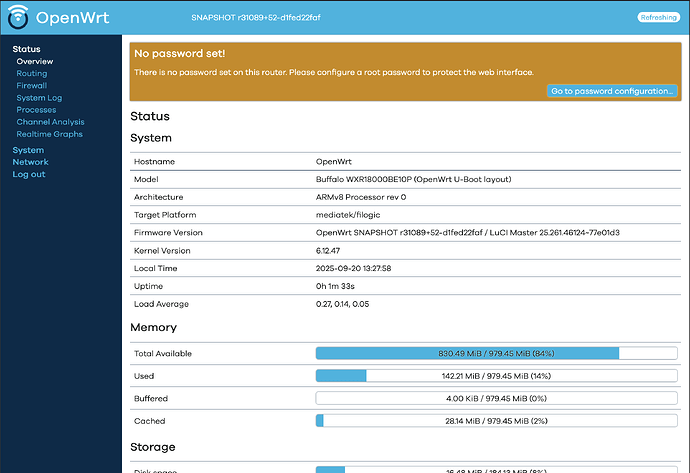Viewport: 690px width, 473px height.
Task: Click the main Status page heading
Action: [150, 116]
